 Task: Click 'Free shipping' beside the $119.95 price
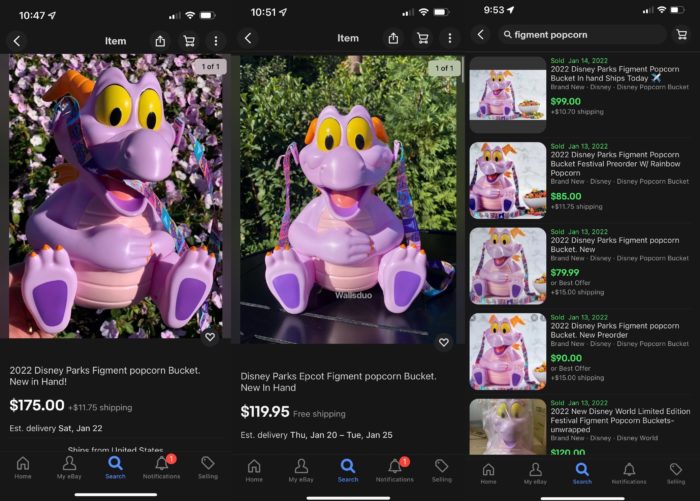[x=319, y=414]
